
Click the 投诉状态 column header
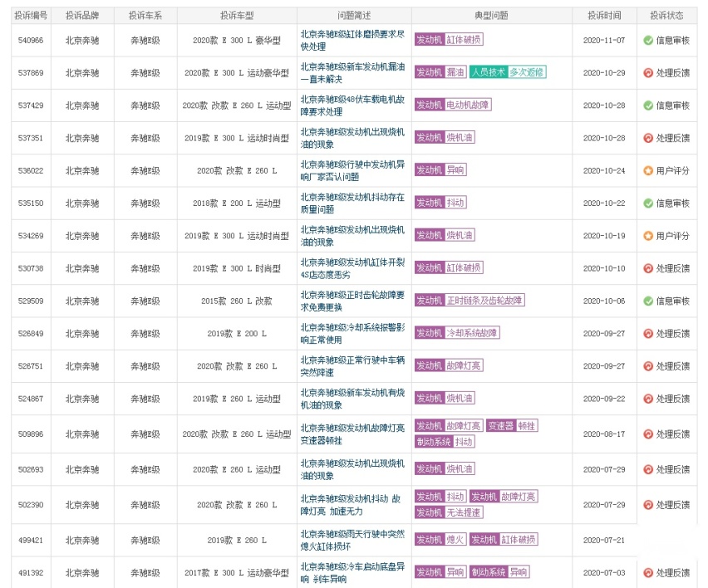666,15
